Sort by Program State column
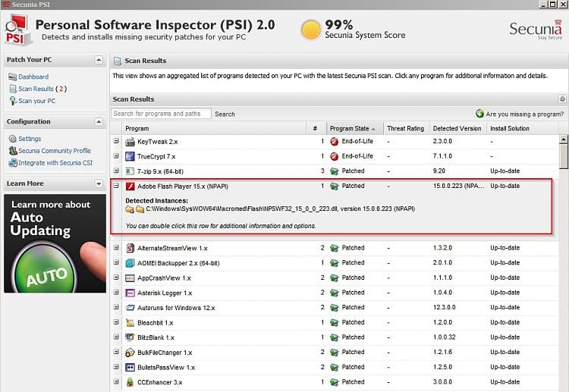The width and height of the screenshot is (569, 392). tap(354, 128)
